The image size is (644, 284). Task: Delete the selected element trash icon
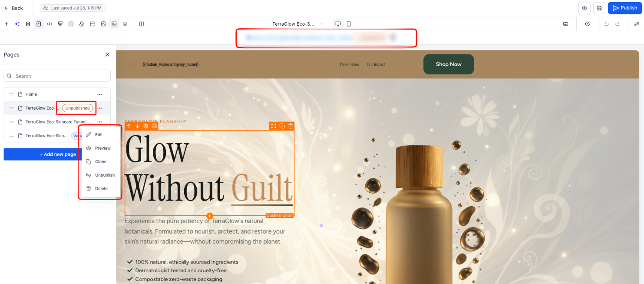[x=291, y=126]
